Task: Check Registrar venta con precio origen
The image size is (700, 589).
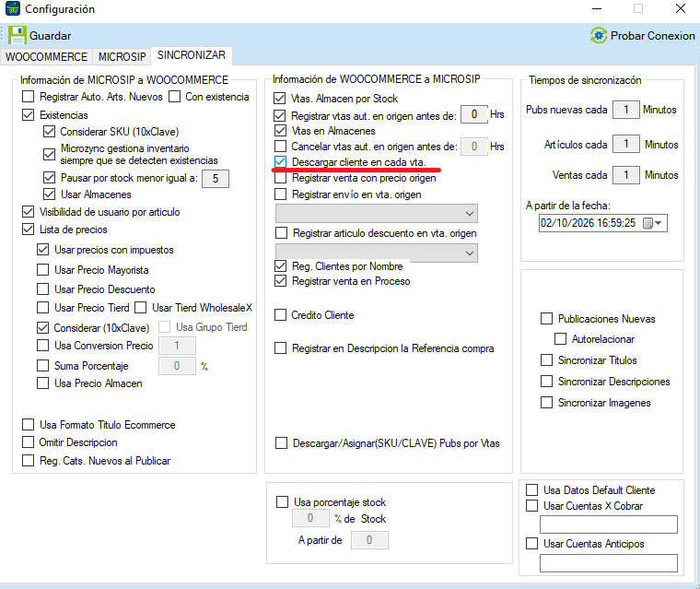Action: coord(280,178)
